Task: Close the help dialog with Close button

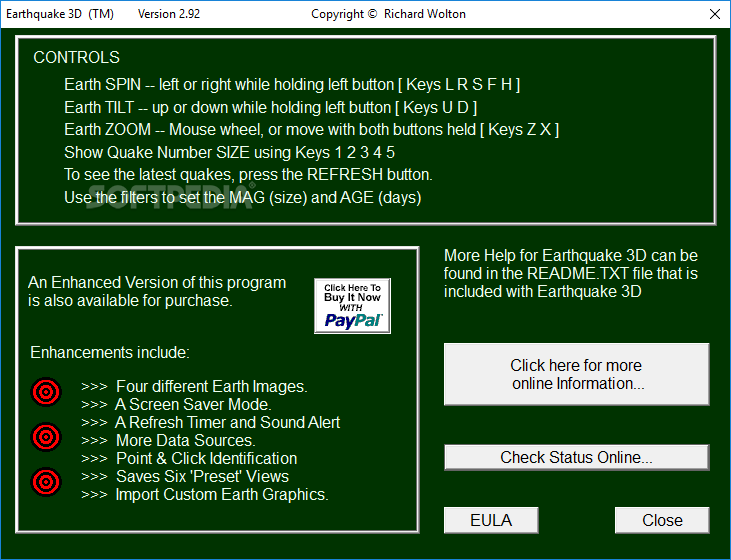Action: [662, 520]
